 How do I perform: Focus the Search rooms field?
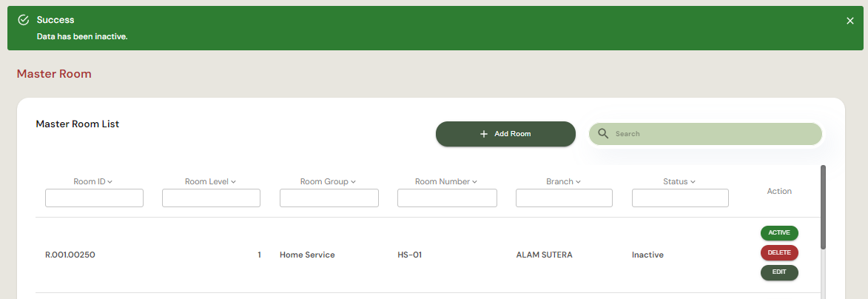714,134
